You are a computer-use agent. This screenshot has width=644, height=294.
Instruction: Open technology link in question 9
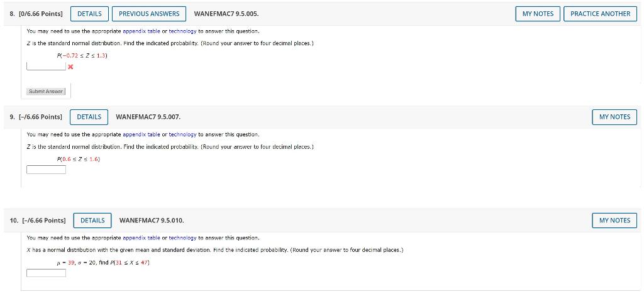(183, 134)
